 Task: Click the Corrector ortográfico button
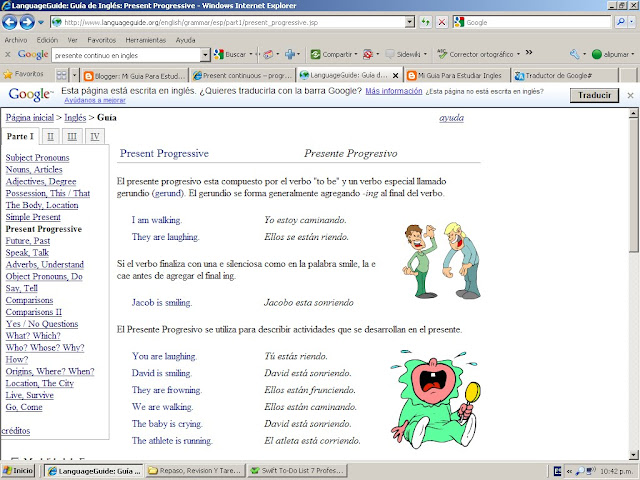476,54
